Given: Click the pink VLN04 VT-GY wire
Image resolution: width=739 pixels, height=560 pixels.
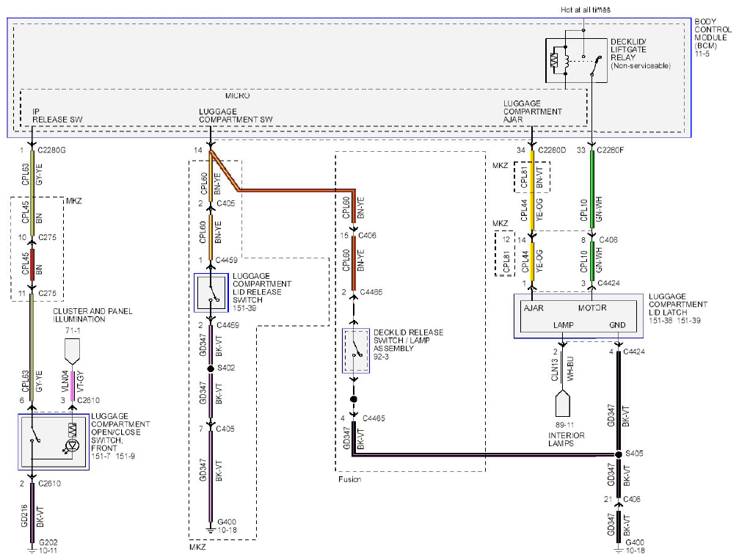Looking at the screenshot, I should click(72, 385).
